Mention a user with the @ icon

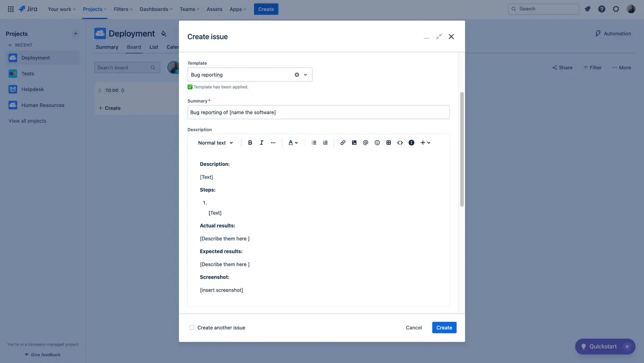(366, 143)
